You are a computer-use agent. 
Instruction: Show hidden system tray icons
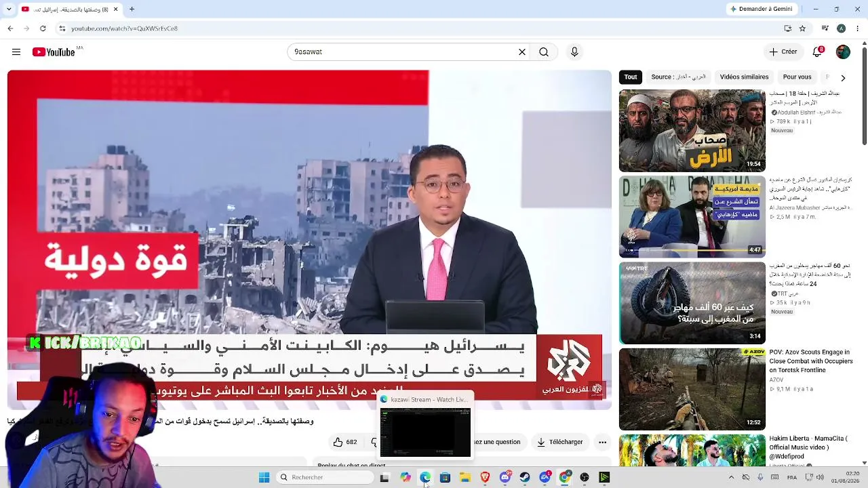click(x=731, y=477)
